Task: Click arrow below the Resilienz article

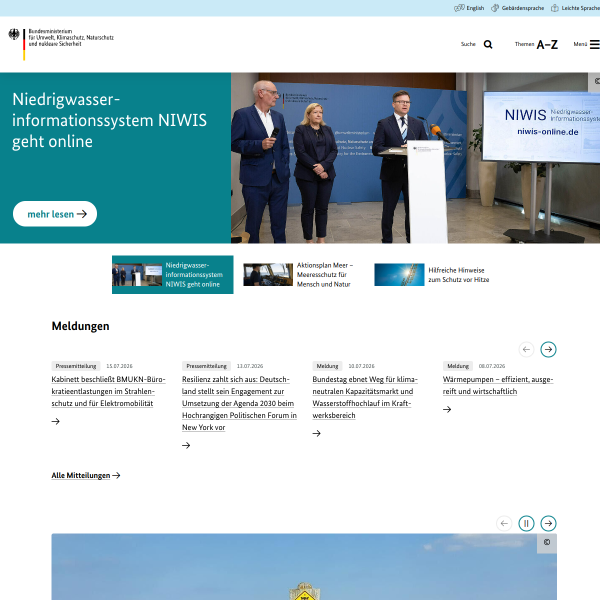Action: click(x=186, y=445)
